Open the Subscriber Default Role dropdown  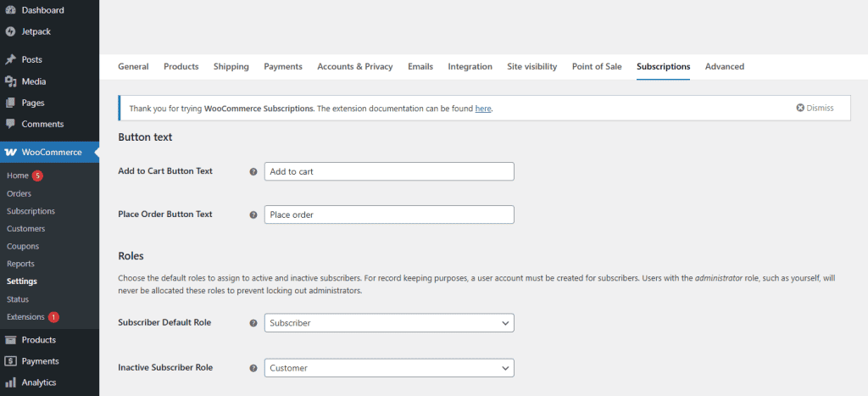tap(389, 323)
